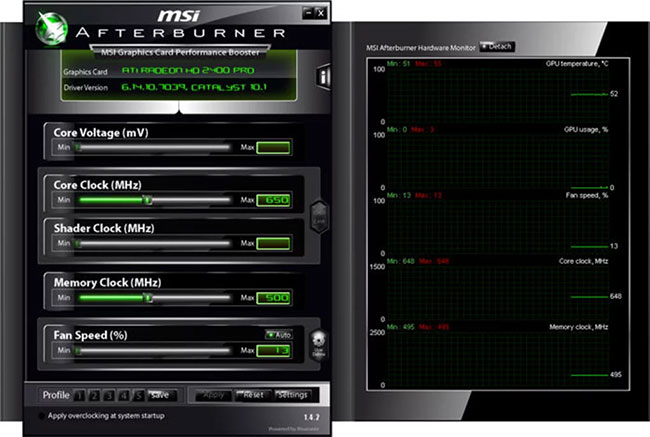The image size is (650, 437).
Task: Reset the clock settings
Action: 253,395
